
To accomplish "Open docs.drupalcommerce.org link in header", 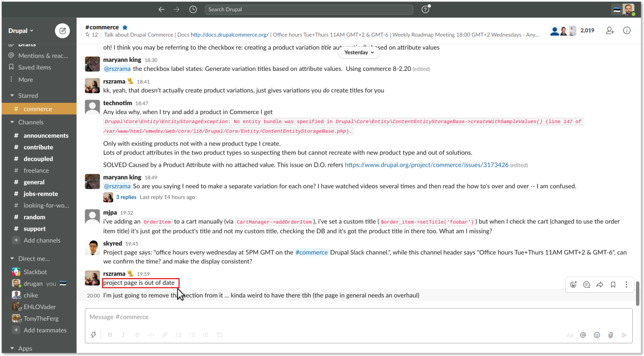I will tap(230, 35).
